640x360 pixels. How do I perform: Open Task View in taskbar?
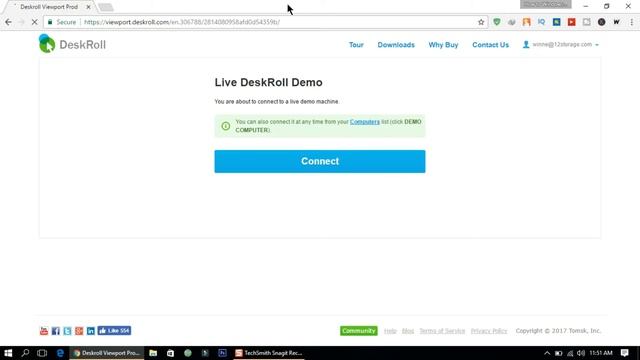(x=42, y=353)
